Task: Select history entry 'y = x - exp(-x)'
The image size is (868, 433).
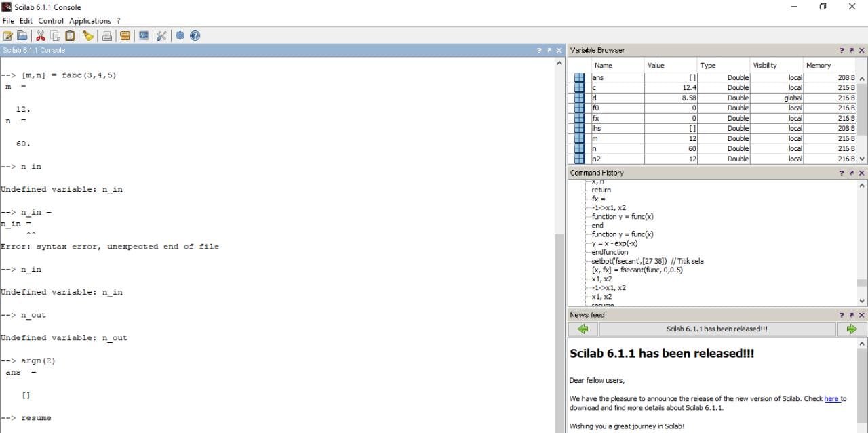Action: point(614,243)
